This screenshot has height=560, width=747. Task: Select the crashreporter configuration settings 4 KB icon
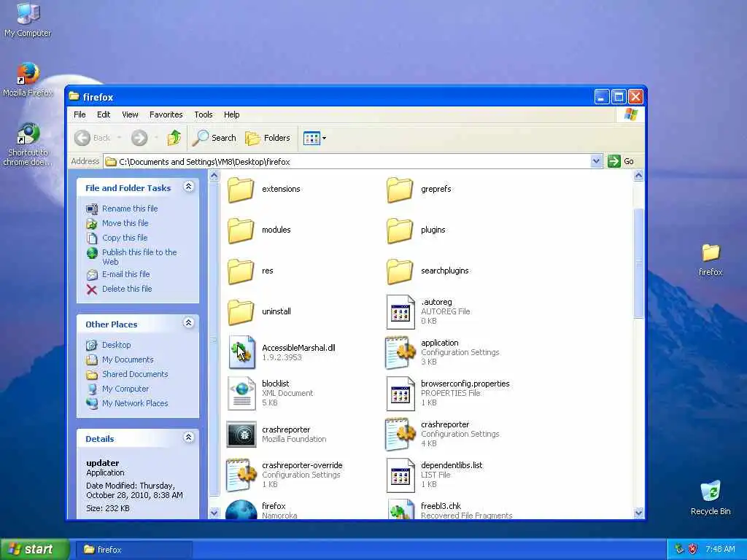coord(400,435)
